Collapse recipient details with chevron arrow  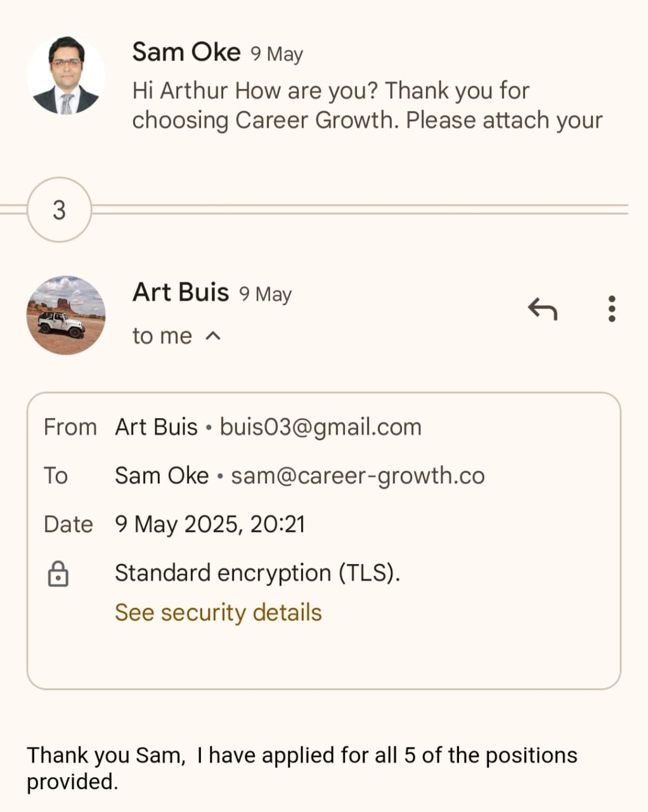(214, 336)
